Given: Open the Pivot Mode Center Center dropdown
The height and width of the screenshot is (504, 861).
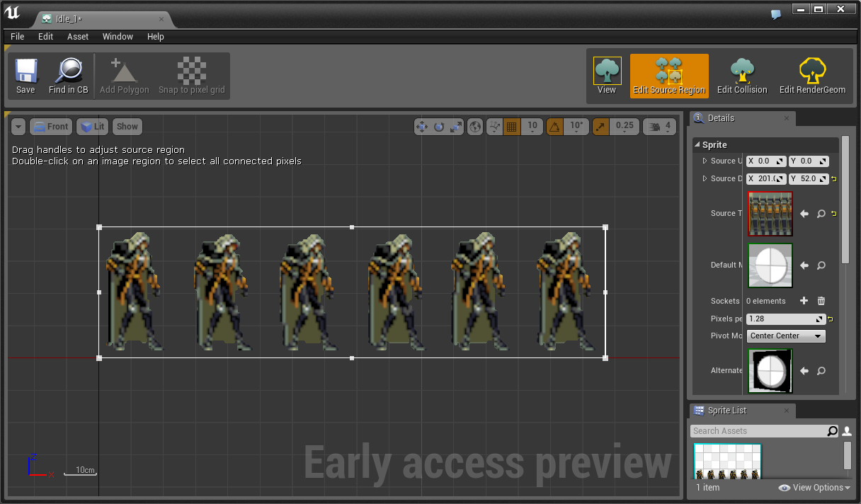Looking at the screenshot, I should (786, 336).
